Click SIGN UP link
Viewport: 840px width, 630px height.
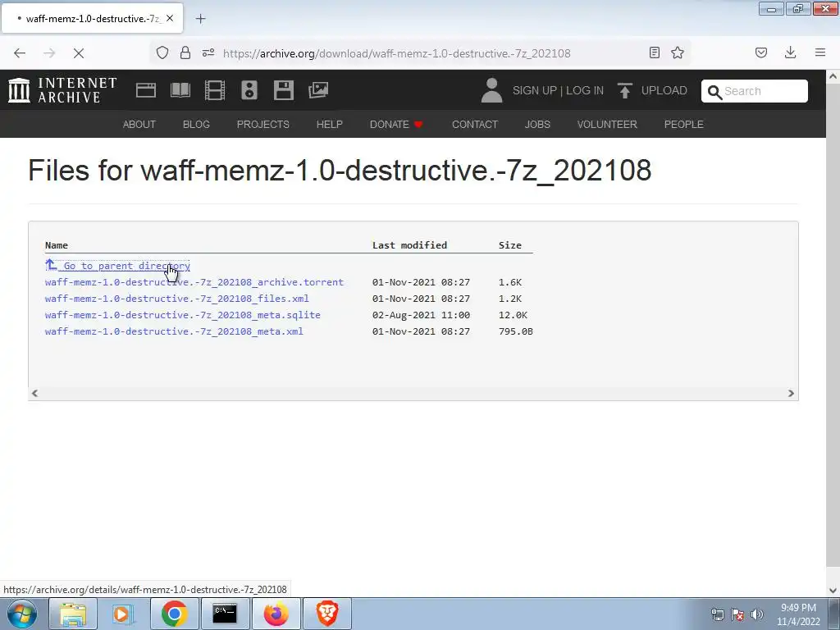pos(535,90)
